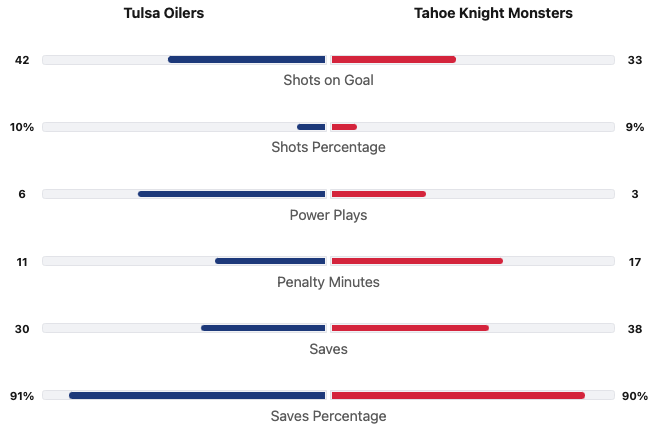Click the Tahoe Knight Monsters team name
Image resolution: width=654 pixels, height=428 pixels.
point(494,14)
